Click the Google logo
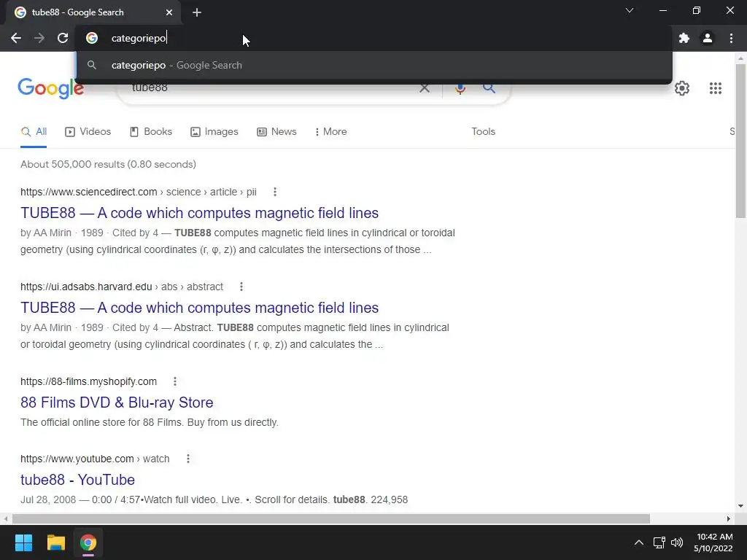 51,88
